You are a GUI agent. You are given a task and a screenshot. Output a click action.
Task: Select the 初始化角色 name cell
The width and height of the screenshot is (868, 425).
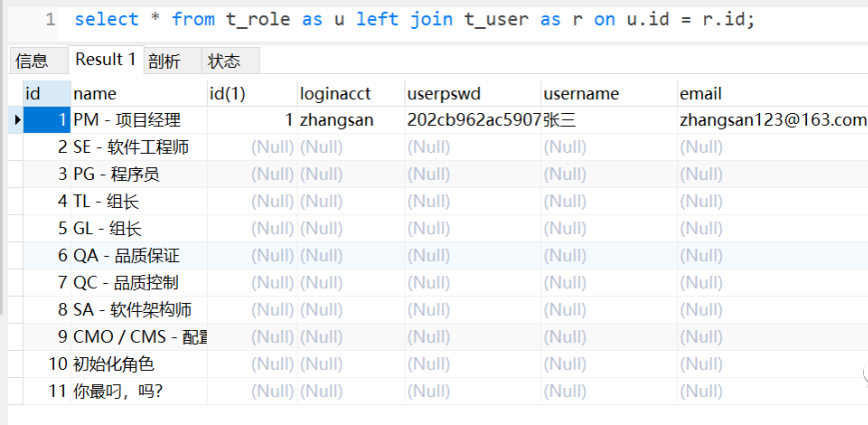[114, 363]
